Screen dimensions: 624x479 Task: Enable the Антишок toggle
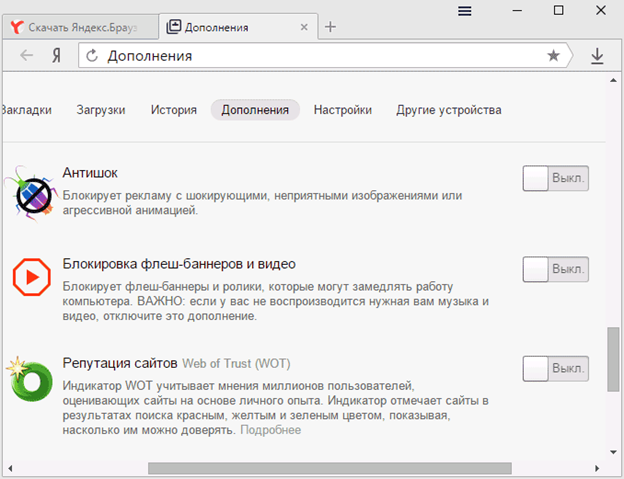click(556, 178)
